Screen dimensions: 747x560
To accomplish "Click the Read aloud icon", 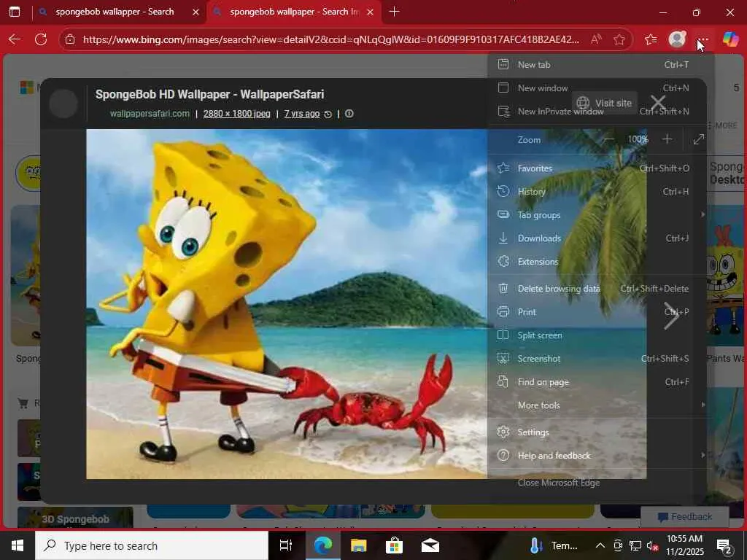I will point(596,39).
